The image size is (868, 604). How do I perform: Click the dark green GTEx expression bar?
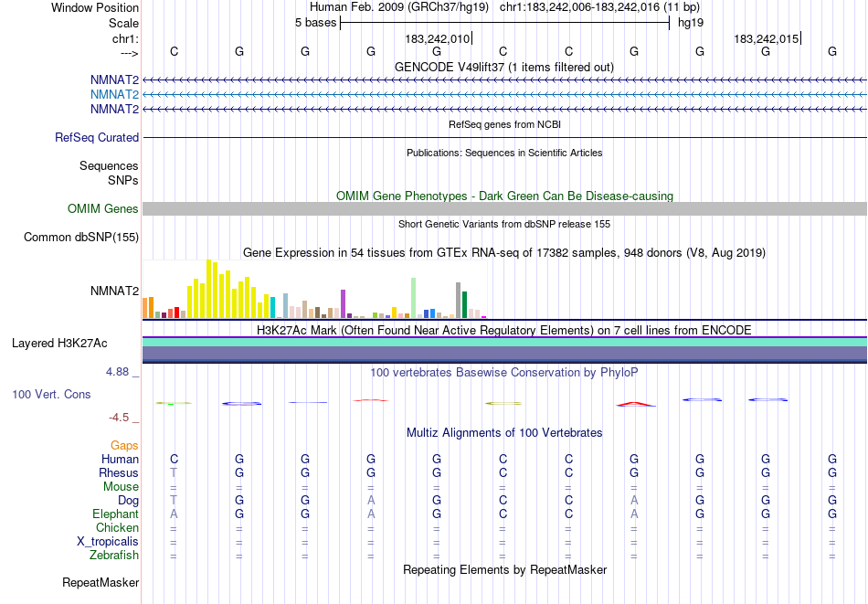click(465, 305)
